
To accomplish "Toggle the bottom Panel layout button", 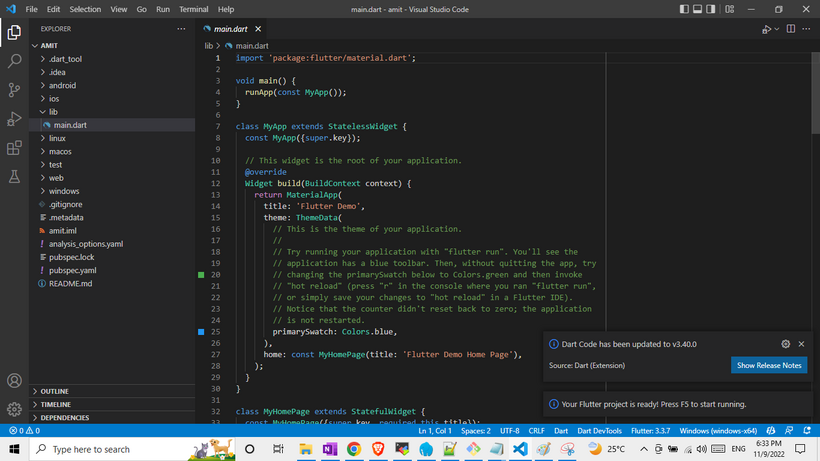I will click(x=699, y=9).
